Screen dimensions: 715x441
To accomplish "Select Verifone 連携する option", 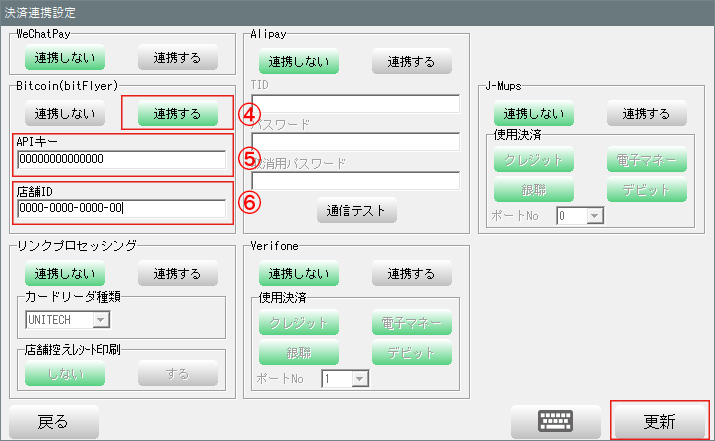I will coord(412,273).
